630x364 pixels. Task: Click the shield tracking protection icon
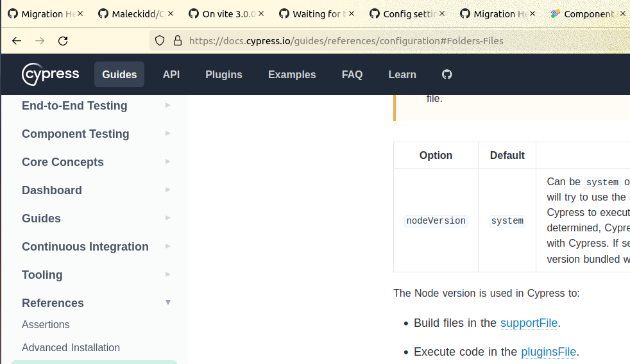[x=160, y=40]
